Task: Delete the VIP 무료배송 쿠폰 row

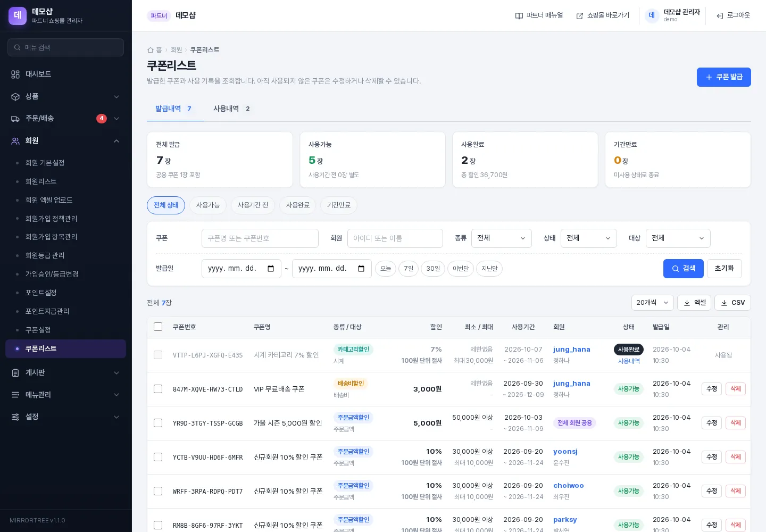Action: (736, 389)
